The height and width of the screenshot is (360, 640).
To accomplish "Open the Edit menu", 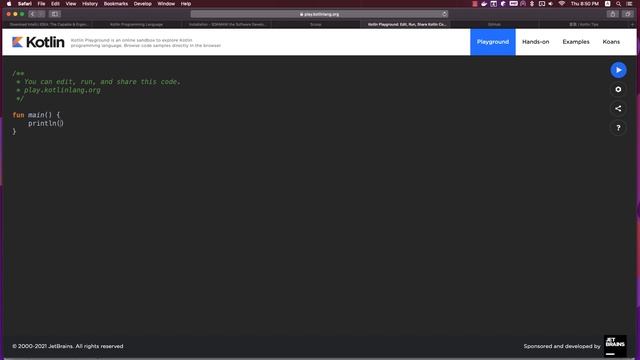I will point(55,4).
